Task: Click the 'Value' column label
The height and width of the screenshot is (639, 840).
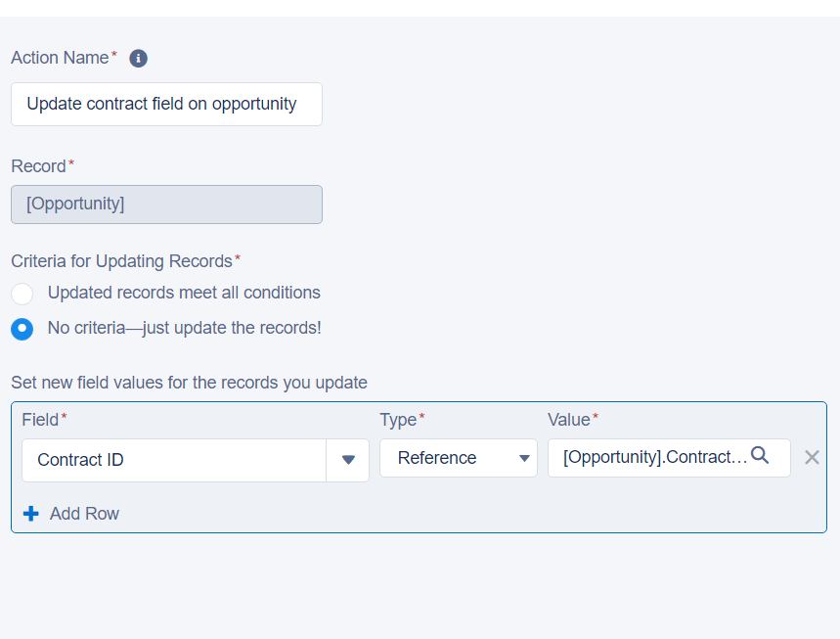Action: [568, 420]
